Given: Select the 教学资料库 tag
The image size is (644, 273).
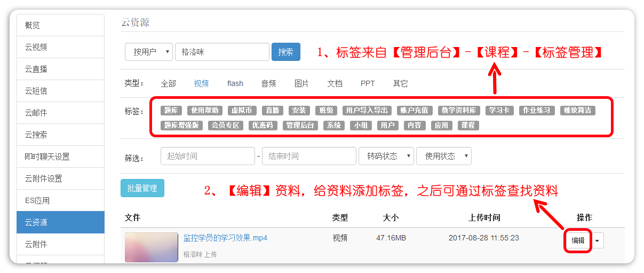Looking at the screenshot, I should point(457,111).
